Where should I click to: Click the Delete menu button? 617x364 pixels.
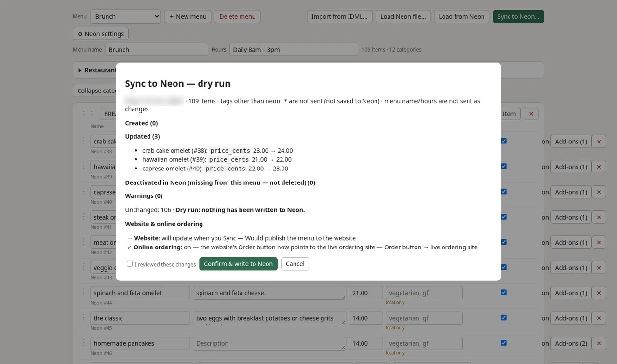click(238, 16)
